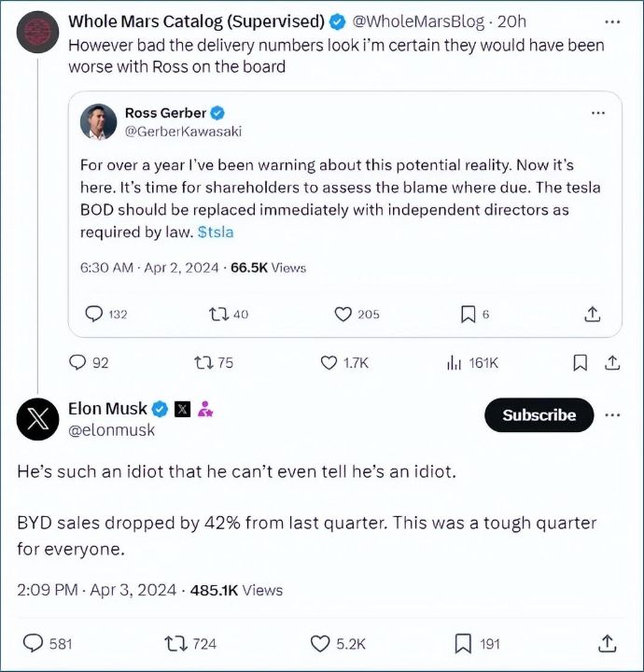Open more options on quoted Ross Gerber tweet
The height and width of the screenshot is (672, 644).
pyautogui.click(x=598, y=113)
